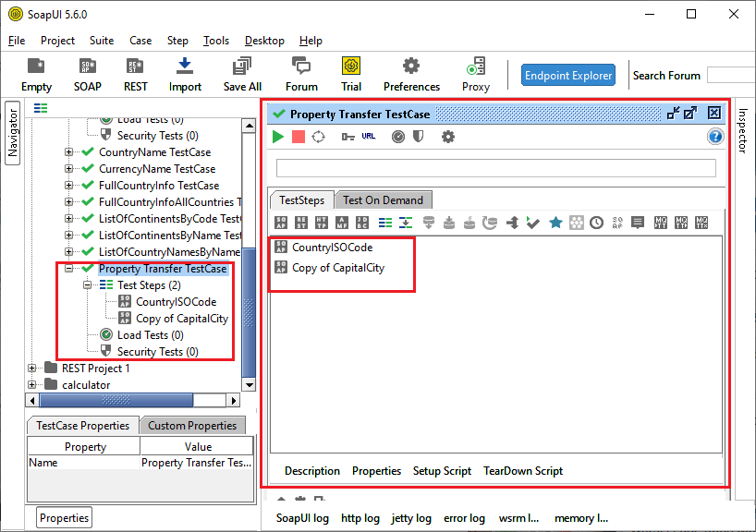756x532 pixels.
Task: Add Drop MQTT Connection step icon
Action: (701, 223)
